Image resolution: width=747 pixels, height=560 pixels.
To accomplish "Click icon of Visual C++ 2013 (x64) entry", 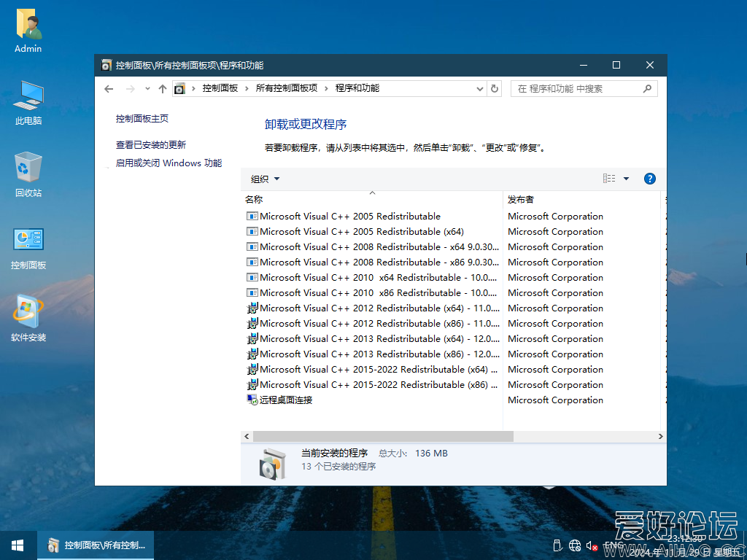I will click(x=252, y=338).
